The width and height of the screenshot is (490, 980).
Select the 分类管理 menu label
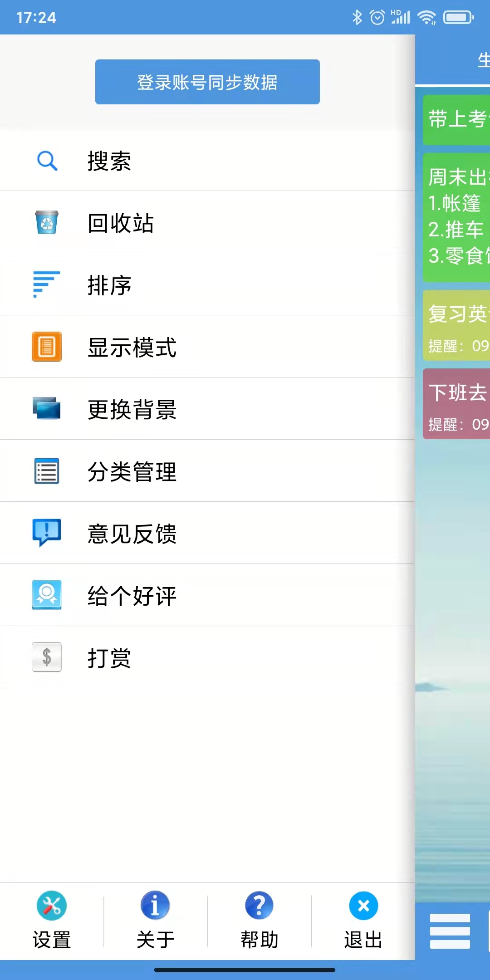132,472
